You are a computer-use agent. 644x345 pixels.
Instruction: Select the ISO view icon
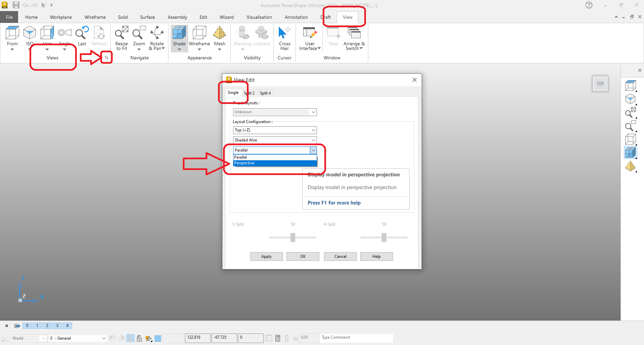[x=30, y=34]
